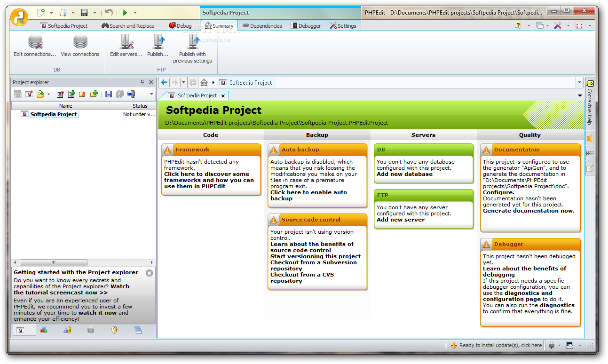The image size is (608, 364).
Task: Open the Debug ribbon tab
Action: 180,26
